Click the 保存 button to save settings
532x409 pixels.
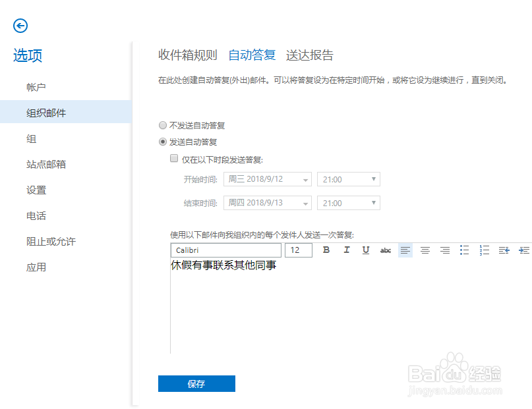coord(196,383)
